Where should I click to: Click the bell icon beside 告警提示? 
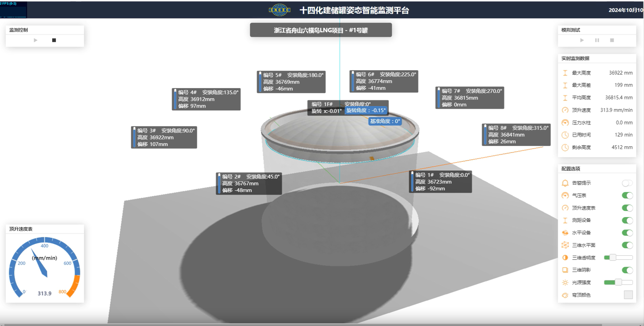click(565, 183)
